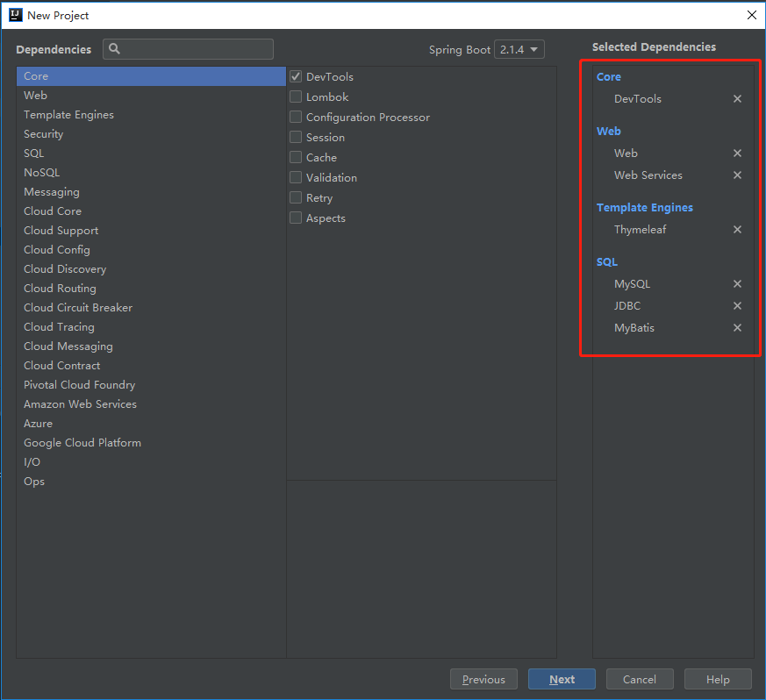
Task: Tick the Session checkbox
Action: [296, 137]
